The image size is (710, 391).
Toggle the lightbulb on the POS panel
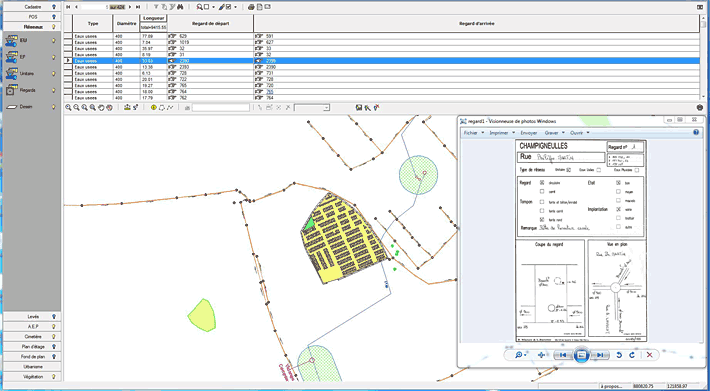click(x=54, y=17)
